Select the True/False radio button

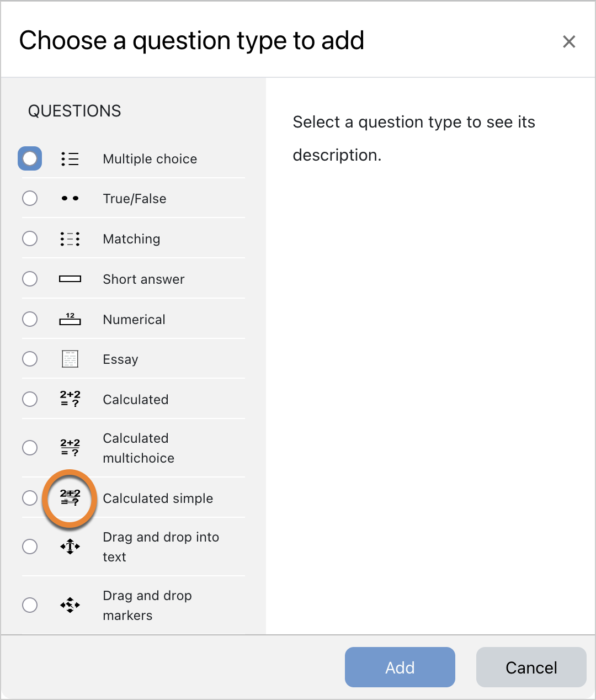coord(30,198)
